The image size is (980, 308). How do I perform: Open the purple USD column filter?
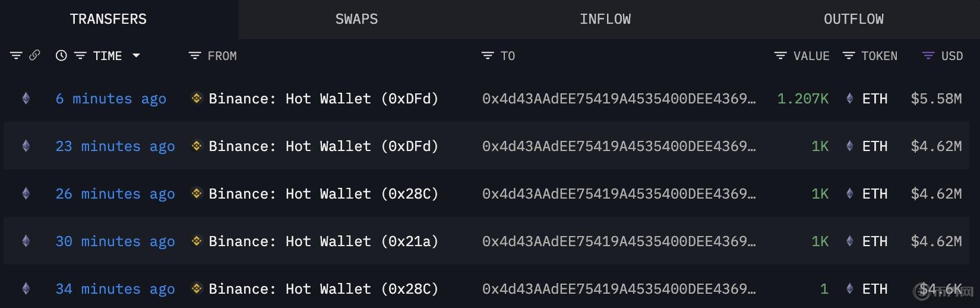[x=928, y=55]
